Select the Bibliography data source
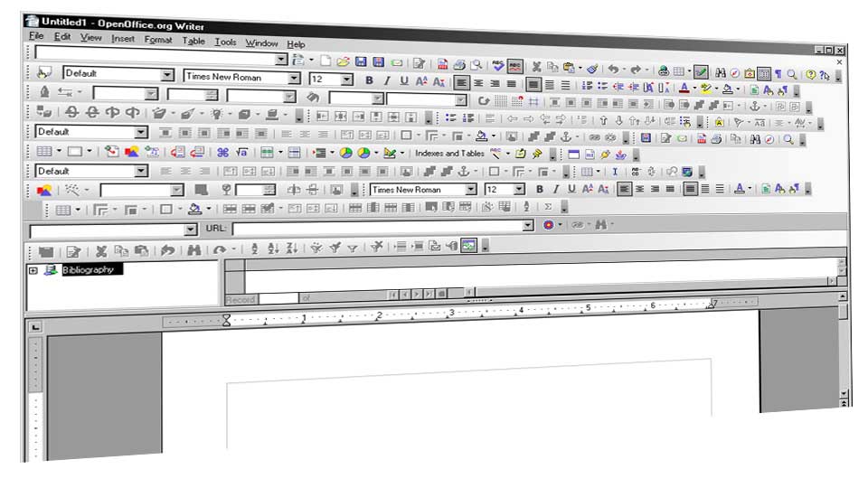868x488 pixels. [88, 270]
